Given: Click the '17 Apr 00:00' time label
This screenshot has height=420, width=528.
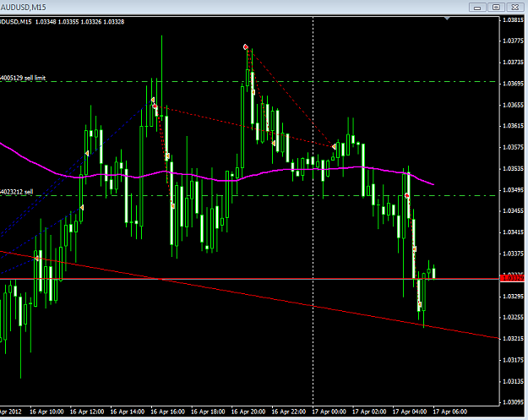Looking at the screenshot, I should click(x=329, y=412).
